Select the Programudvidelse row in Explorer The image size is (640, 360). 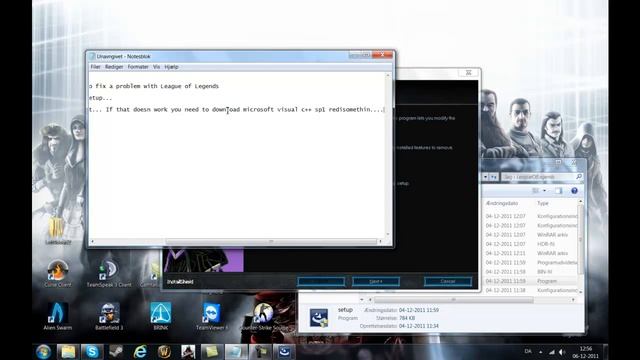531,262
